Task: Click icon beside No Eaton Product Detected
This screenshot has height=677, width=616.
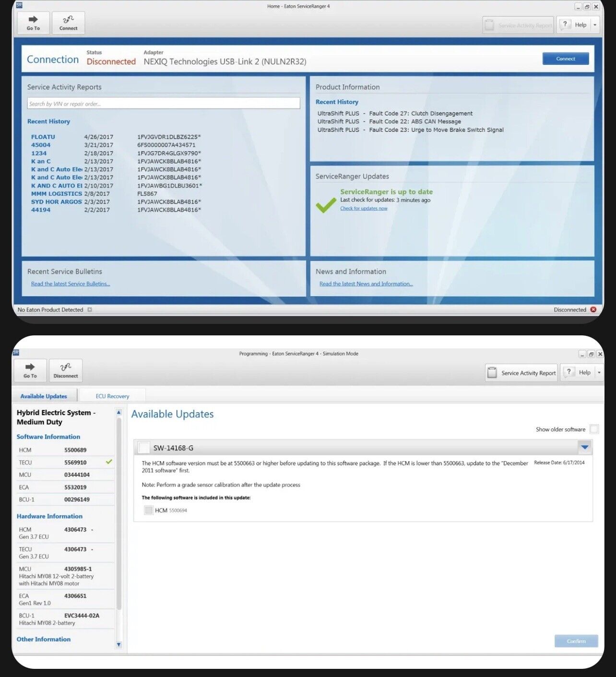Action: pos(90,310)
